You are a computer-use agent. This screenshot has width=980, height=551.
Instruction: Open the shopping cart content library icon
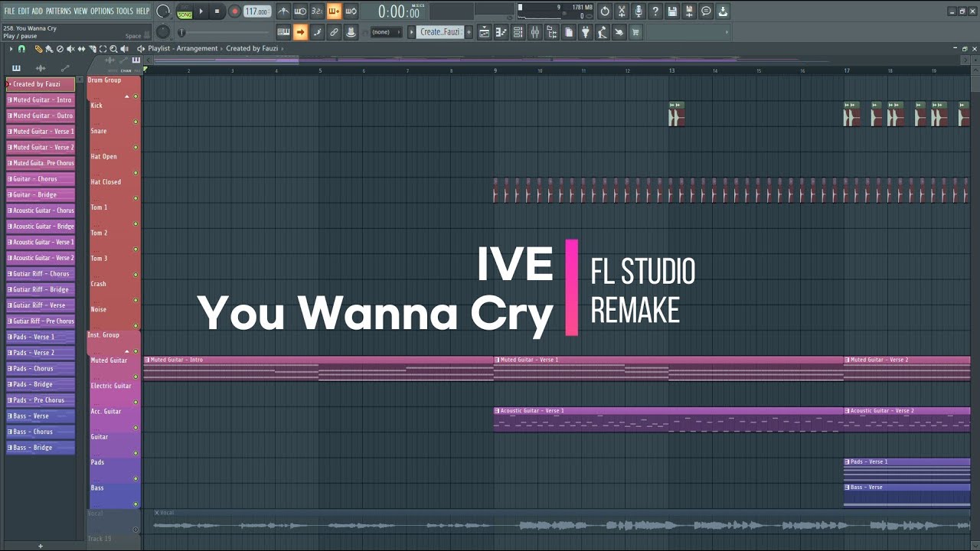click(635, 32)
